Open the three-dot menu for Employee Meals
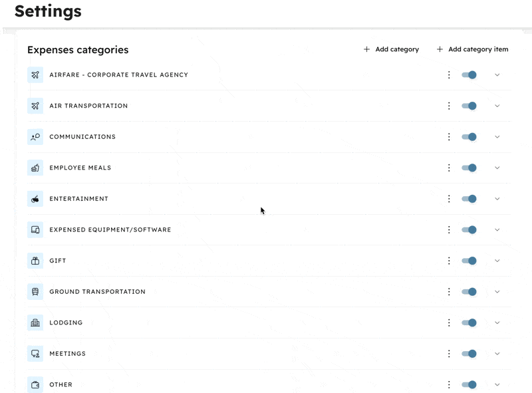Image resolution: width=532 pixels, height=393 pixels. coord(449,168)
